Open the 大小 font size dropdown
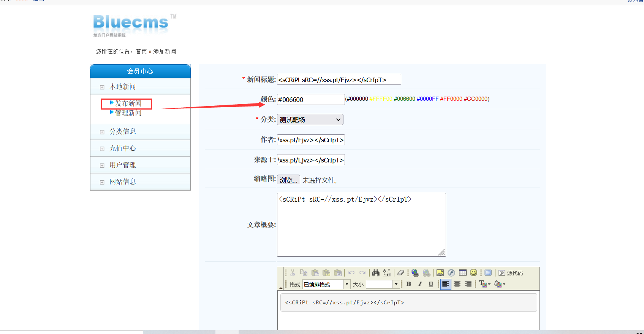 coord(383,284)
